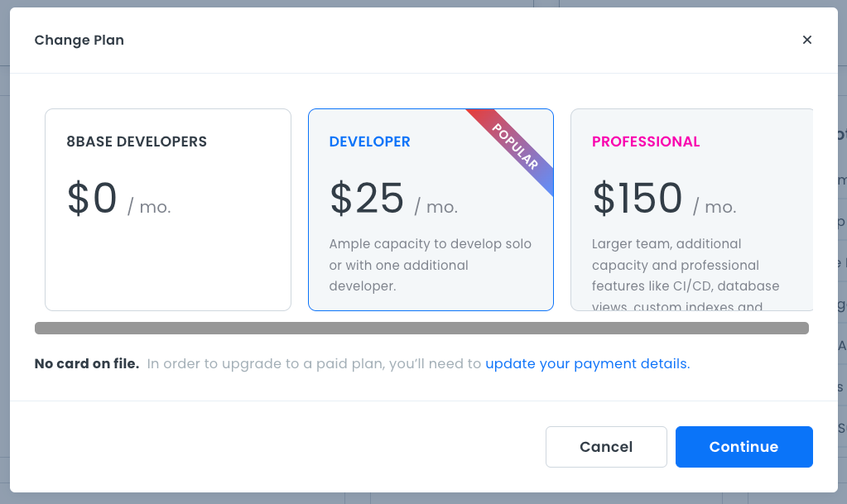Click the POPULAR ribbon badge

514,147
